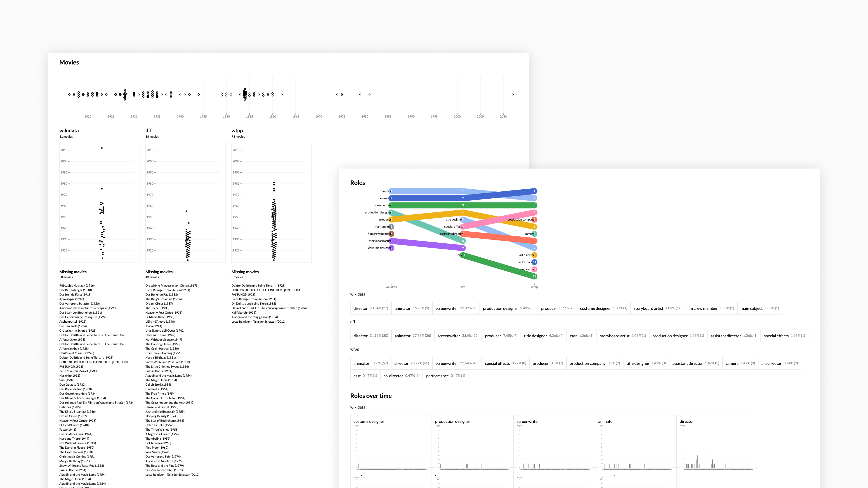Viewport: 868px width, 488px height.
Task: Select 'Kalif Storch (1935)' in the wfpp missing list
Action: (244, 312)
